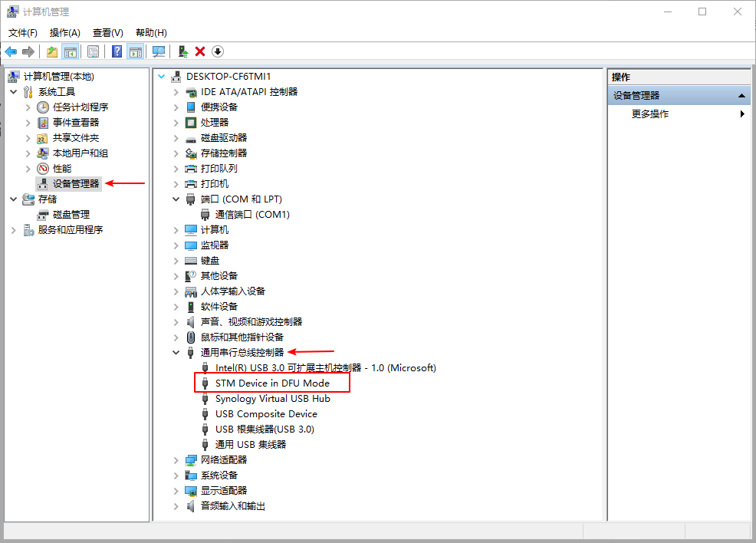
Task: Expand the 服务和应用程序 node
Action: click(14, 230)
